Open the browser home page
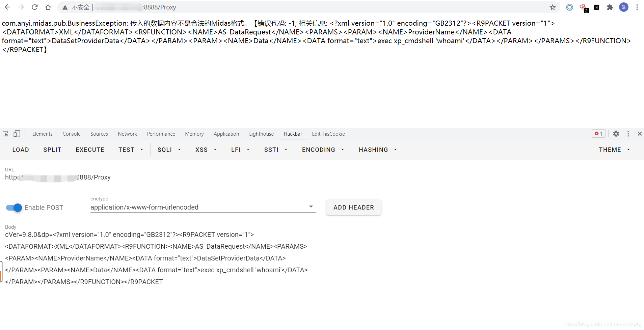 coord(48,7)
